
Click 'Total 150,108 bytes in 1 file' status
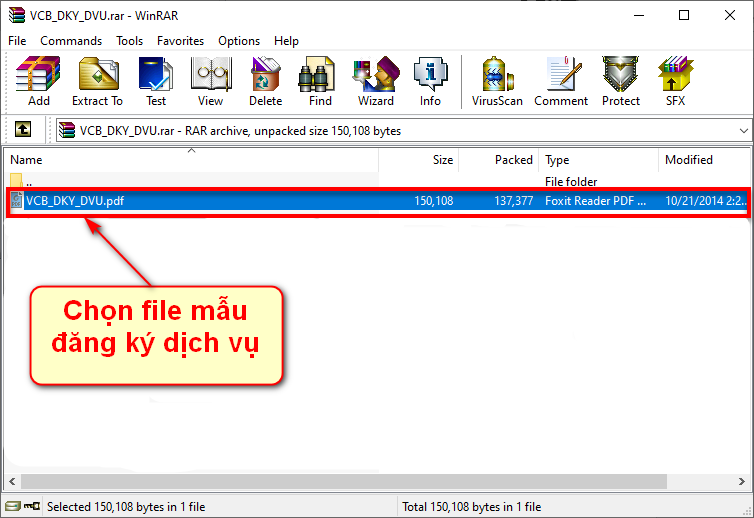(472, 506)
